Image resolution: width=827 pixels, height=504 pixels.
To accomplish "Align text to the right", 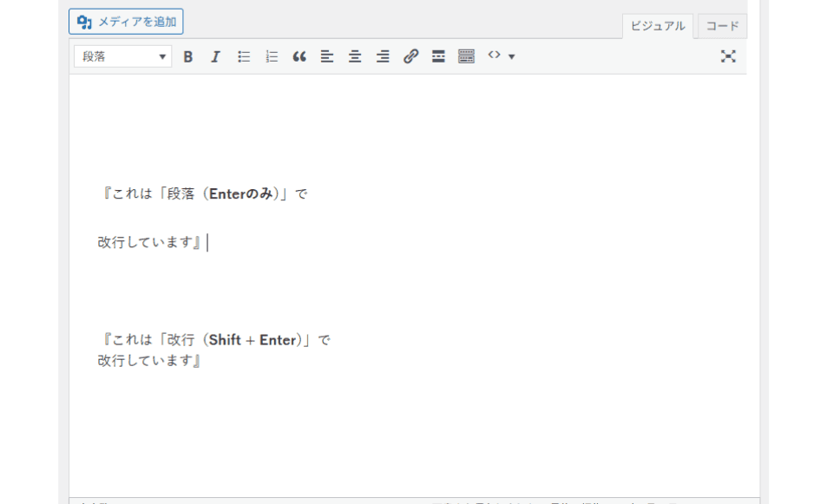I will [x=383, y=56].
